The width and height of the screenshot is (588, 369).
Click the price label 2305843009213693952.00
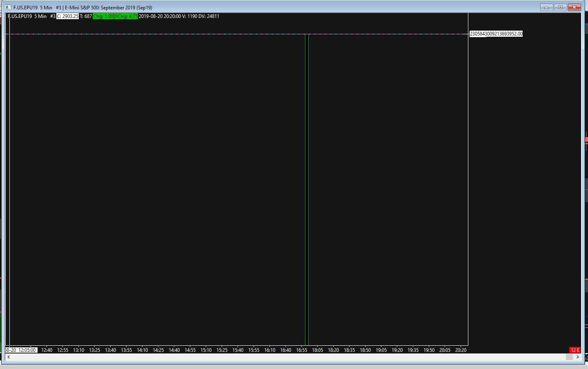point(496,34)
